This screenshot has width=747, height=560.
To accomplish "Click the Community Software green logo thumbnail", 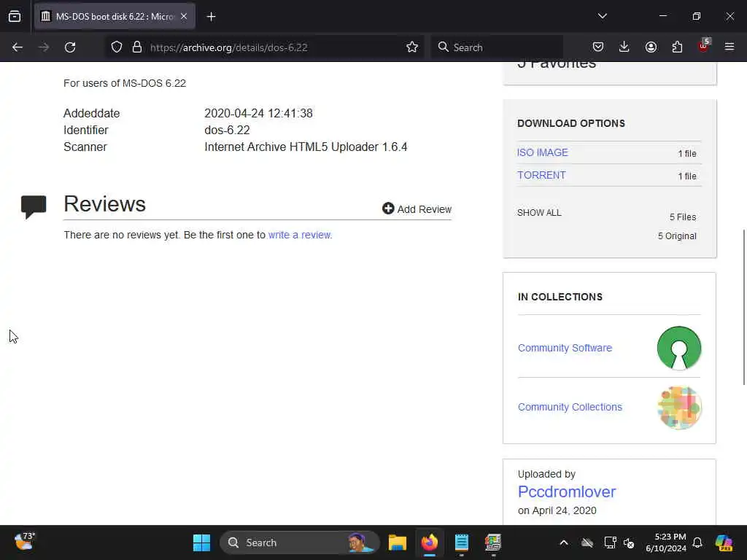I will click(x=679, y=348).
